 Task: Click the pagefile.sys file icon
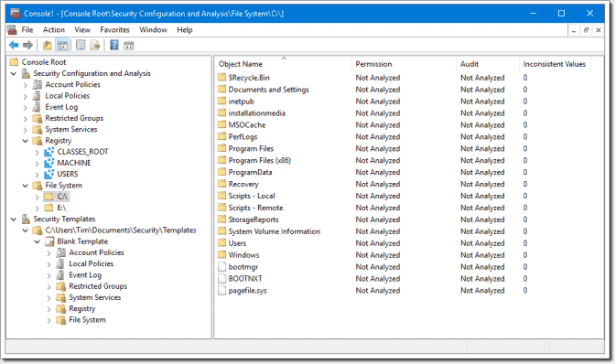point(222,290)
